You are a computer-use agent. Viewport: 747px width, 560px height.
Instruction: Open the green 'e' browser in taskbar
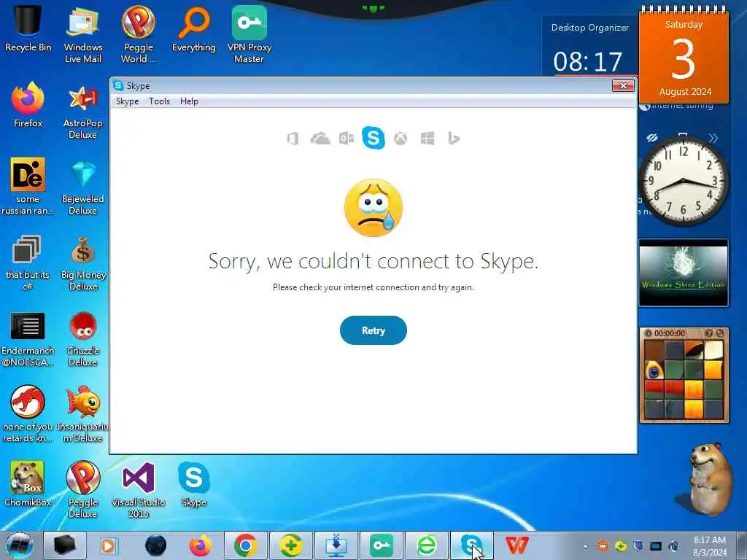click(x=426, y=545)
